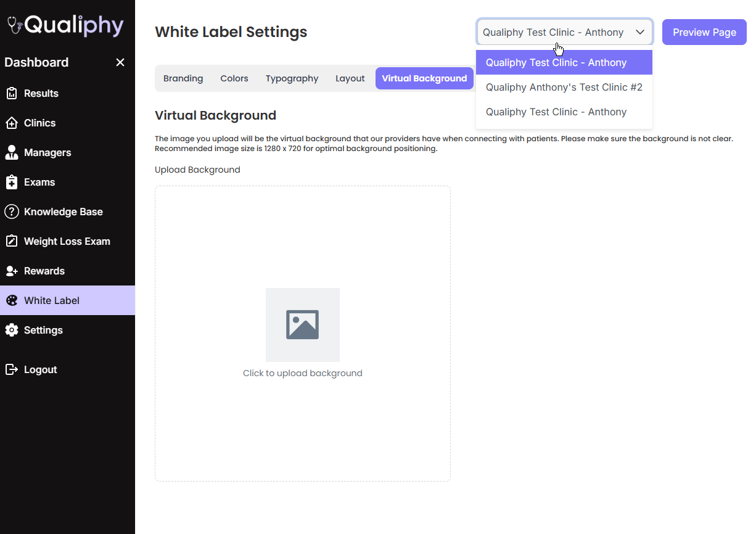Switch to the Branding tab
The image size is (756, 534).
coord(183,78)
